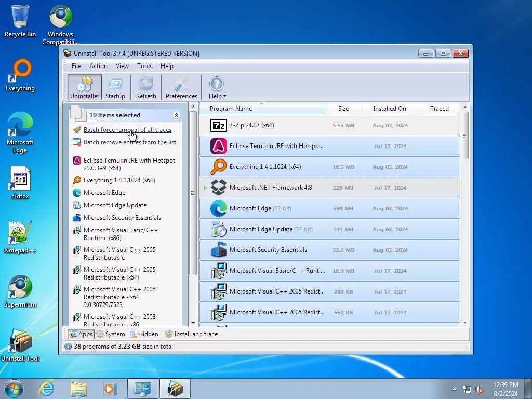Open Windows Explorer from taskbar
Image resolution: width=532 pixels, height=399 pixels.
[x=79, y=389]
